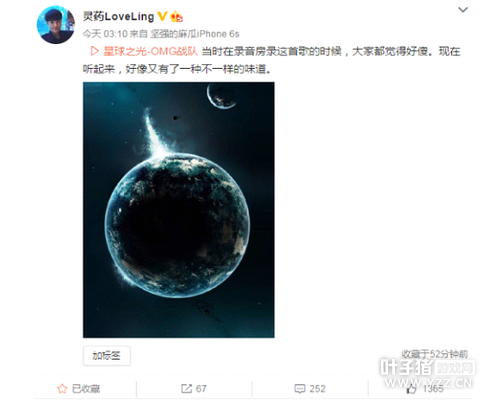
Task: Click the repost count 67
Action: click(201, 389)
